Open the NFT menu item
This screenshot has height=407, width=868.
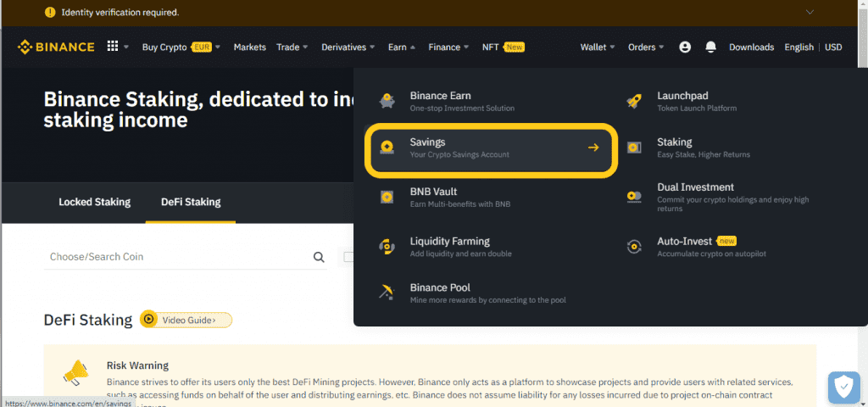503,47
